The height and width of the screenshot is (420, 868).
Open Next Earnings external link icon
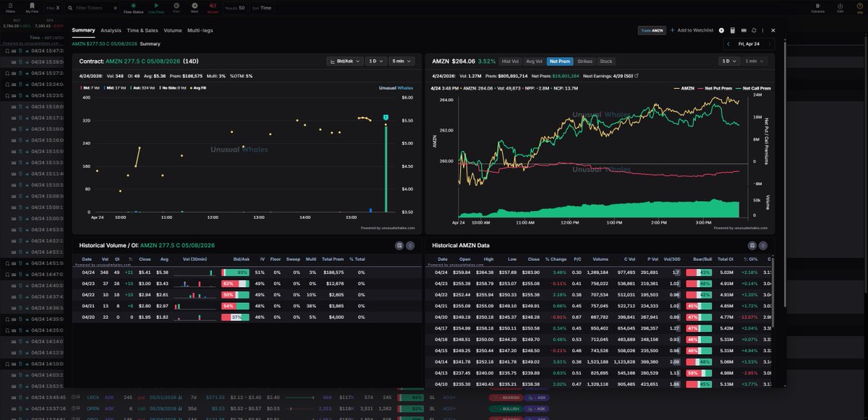[636, 74]
